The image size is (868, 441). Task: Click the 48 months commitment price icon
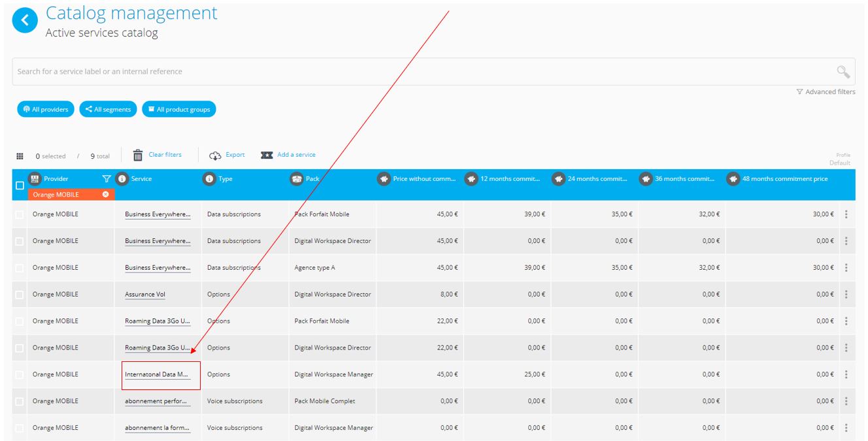pos(733,178)
